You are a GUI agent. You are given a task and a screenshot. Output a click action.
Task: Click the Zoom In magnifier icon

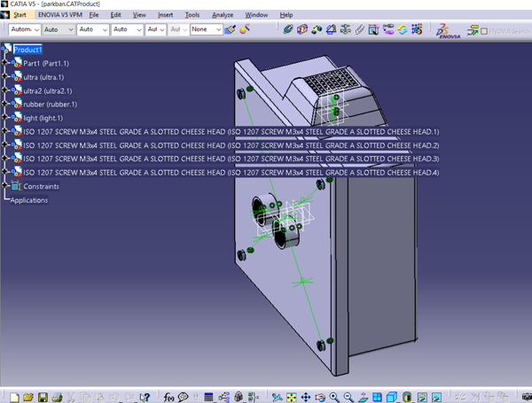pos(334,396)
